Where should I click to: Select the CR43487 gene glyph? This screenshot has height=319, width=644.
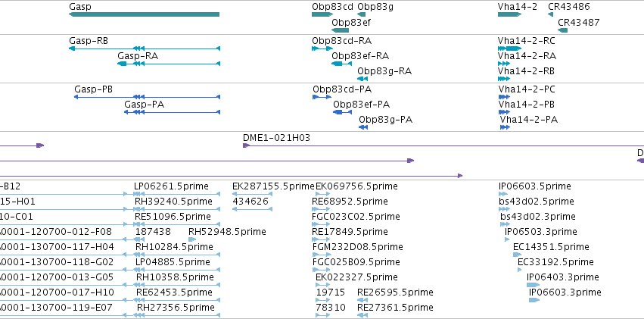[563, 30]
